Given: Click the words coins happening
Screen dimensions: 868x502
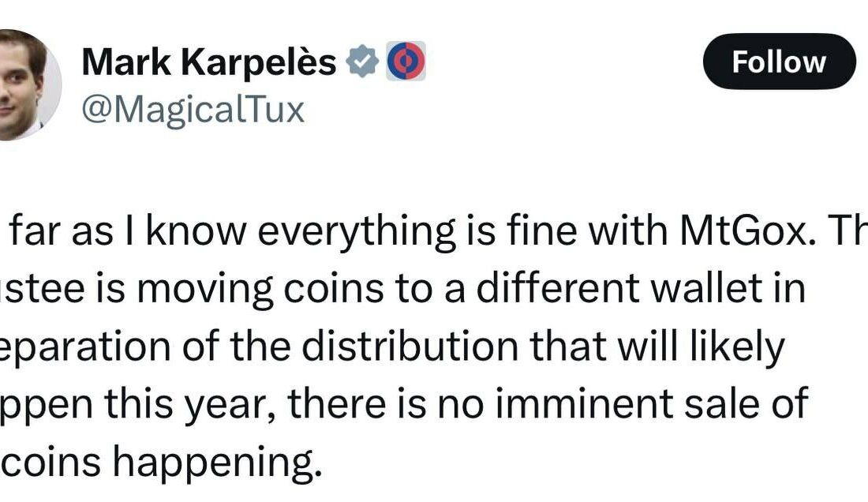Looking at the screenshot, I should (x=162, y=463).
